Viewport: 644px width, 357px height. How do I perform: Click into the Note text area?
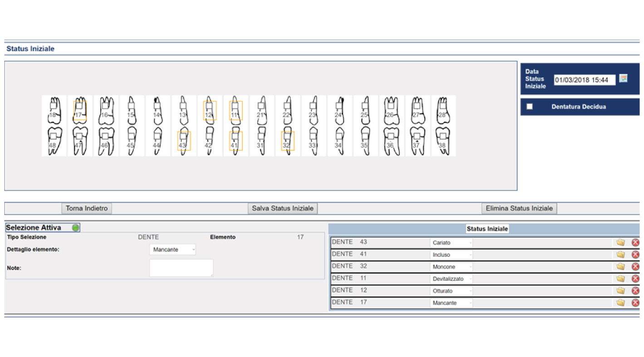click(181, 268)
